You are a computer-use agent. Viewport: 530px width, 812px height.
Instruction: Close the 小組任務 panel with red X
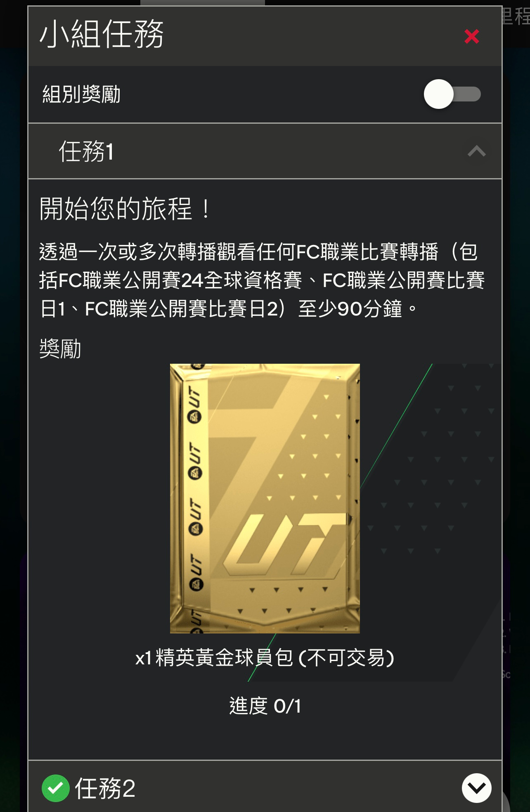tap(471, 36)
